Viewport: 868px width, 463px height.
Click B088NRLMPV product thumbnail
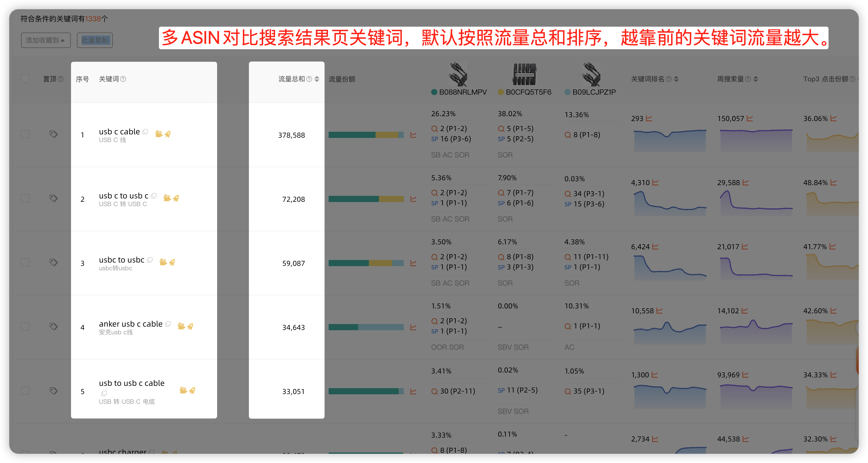click(458, 74)
